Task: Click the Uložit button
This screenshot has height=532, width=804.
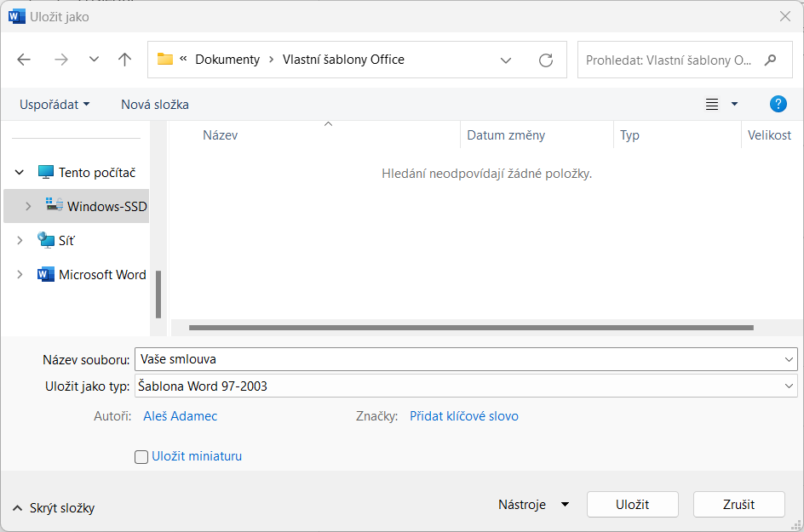Action: [632, 505]
